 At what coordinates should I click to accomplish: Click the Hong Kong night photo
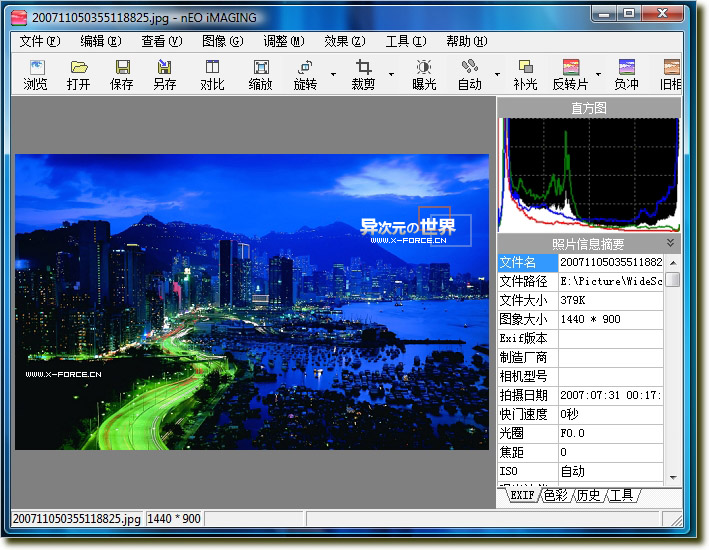tap(252, 302)
